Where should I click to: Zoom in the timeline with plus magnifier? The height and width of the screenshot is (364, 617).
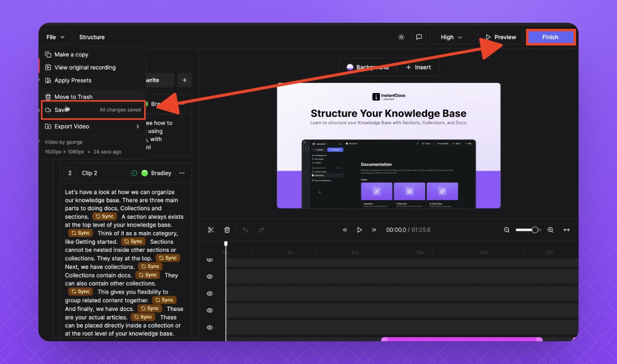tap(550, 230)
